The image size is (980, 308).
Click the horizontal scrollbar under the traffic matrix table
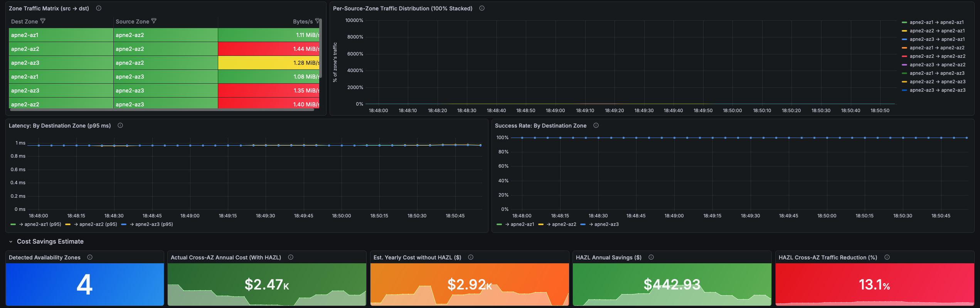162,109
